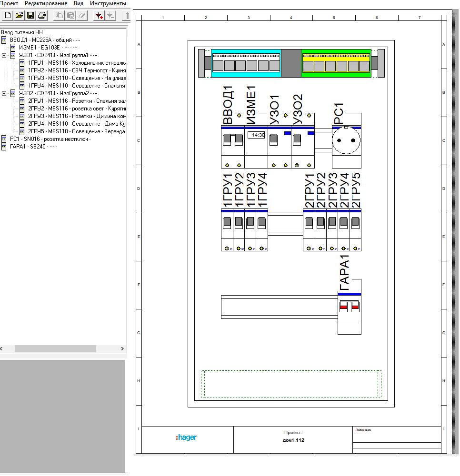Create a new project with the blank page icon
Screen dimensions: 460x476
click(7, 16)
